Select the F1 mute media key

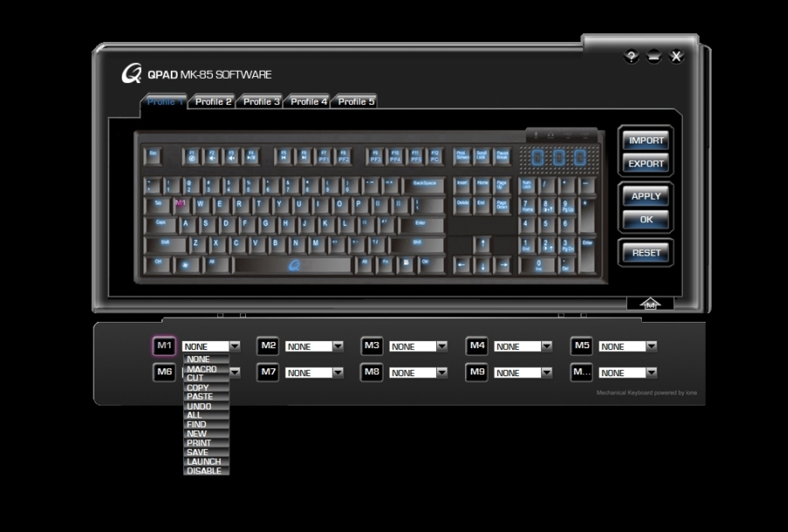[192, 157]
